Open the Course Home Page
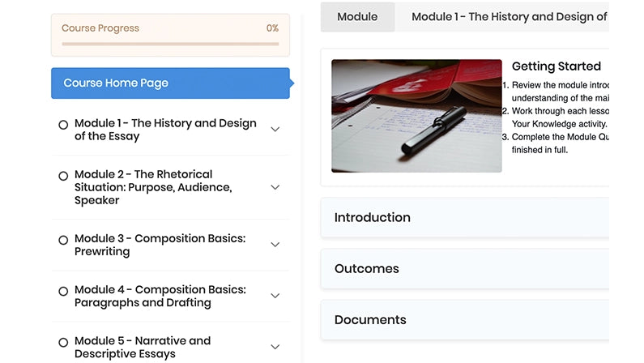Image resolution: width=644 pixels, height=363 pixels. 170,83
